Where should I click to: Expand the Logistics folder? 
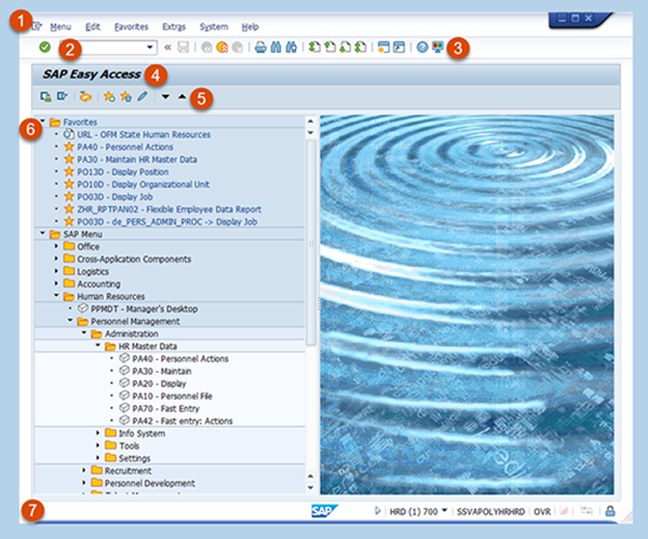(57, 271)
